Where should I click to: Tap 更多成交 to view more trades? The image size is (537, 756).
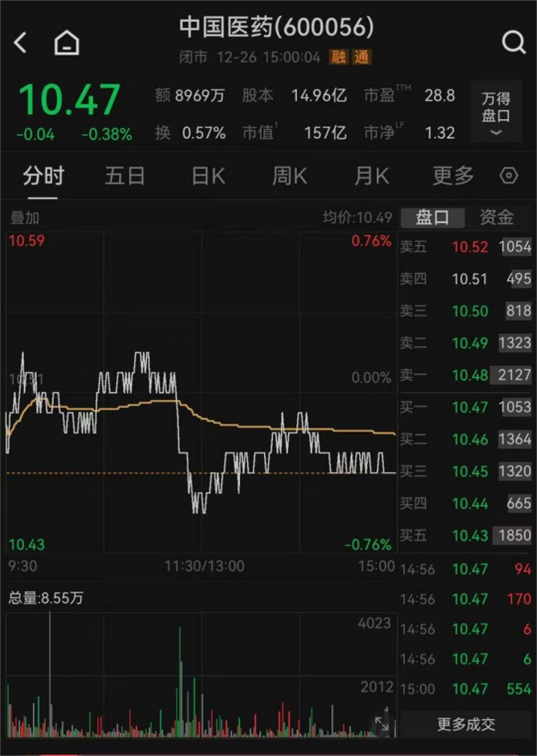coord(466,725)
